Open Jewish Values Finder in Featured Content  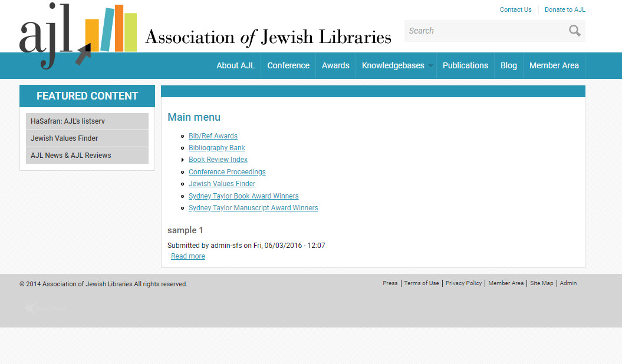pos(87,138)
